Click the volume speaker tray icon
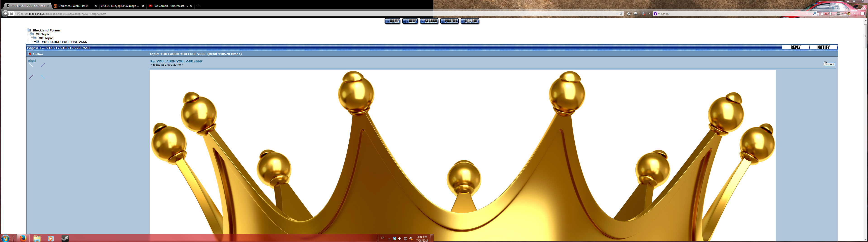This screenshot has width=868, height=242. click(x=400, y=239)
